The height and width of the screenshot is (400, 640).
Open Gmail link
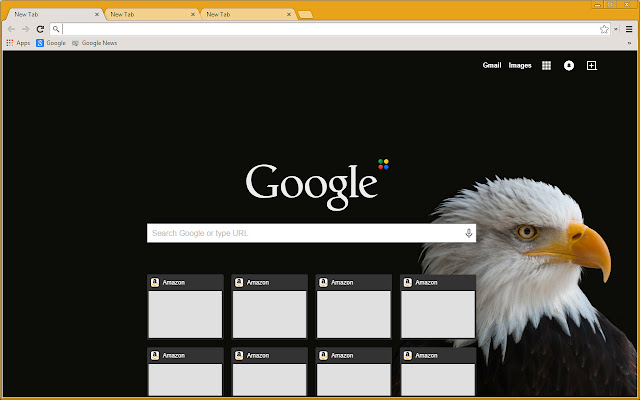[491, 65]
